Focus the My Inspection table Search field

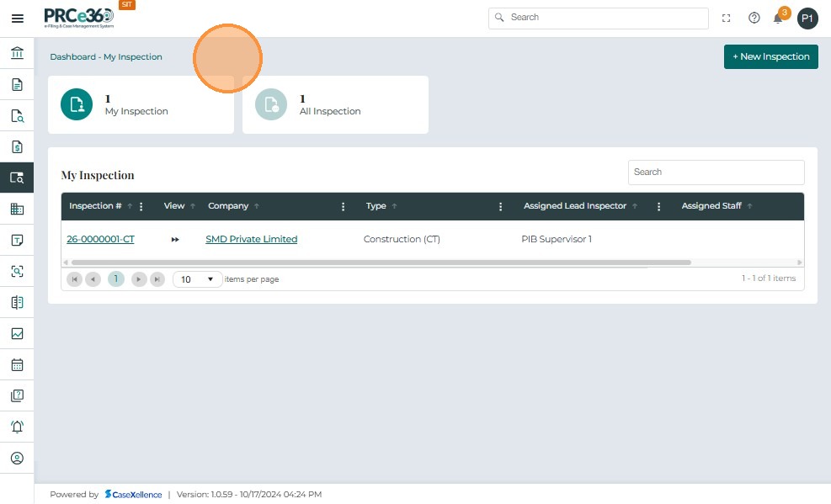716,172
